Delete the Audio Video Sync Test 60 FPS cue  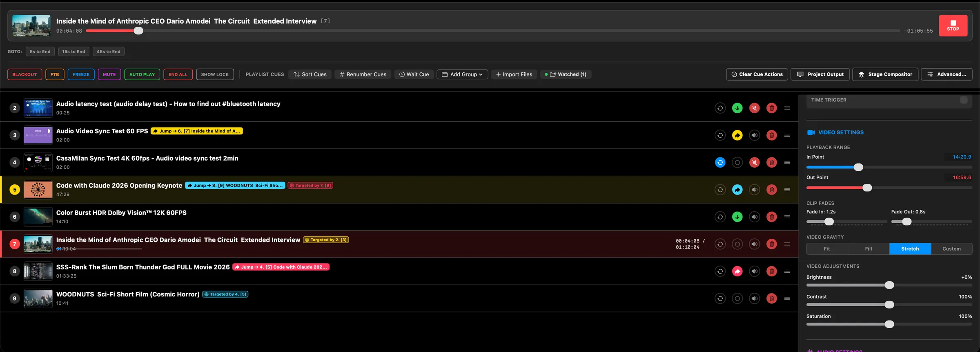point(772,135)
